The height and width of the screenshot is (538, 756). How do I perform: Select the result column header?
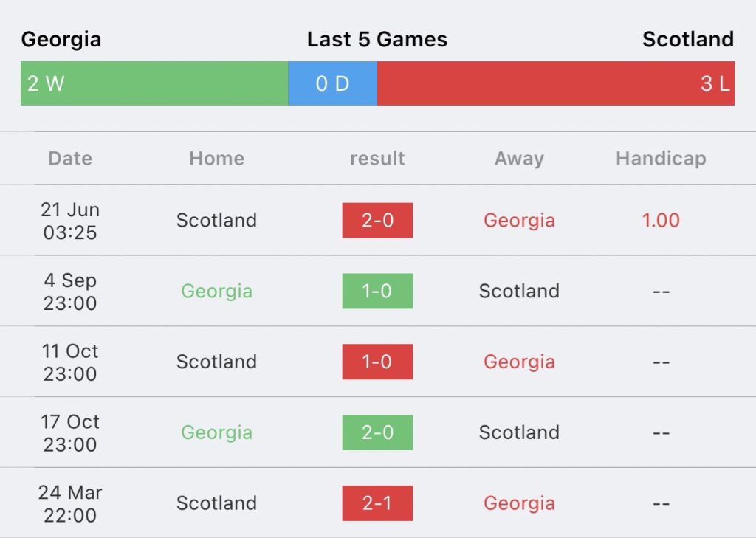pyautogui.click(x=377, y=158)
